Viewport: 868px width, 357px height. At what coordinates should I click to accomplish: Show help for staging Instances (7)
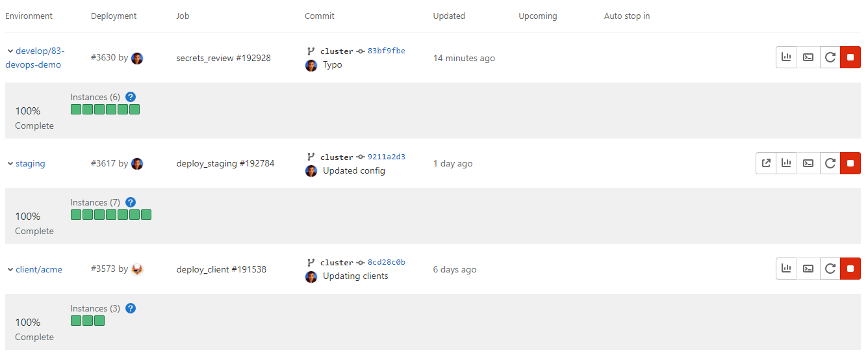(x=131, y=202)
